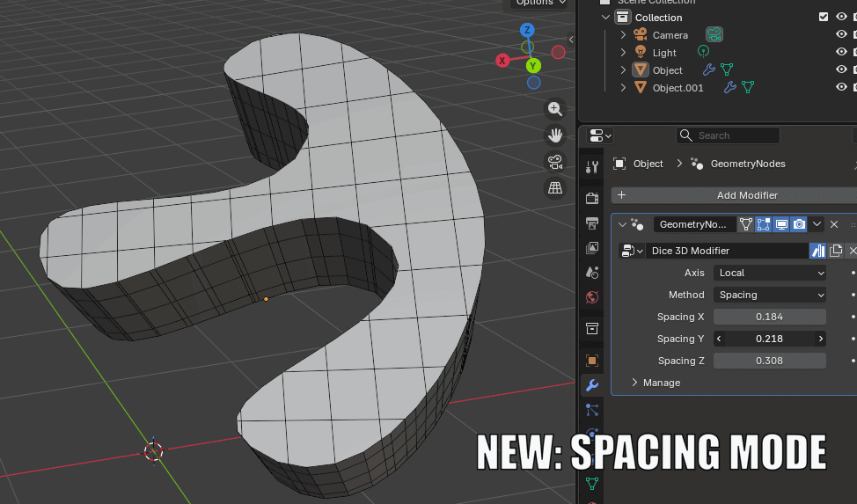Screen dimensions: 857x504
Task: Browse node groups dropdown beside Dice 3D Modifier
Action: tap(632, 251)
